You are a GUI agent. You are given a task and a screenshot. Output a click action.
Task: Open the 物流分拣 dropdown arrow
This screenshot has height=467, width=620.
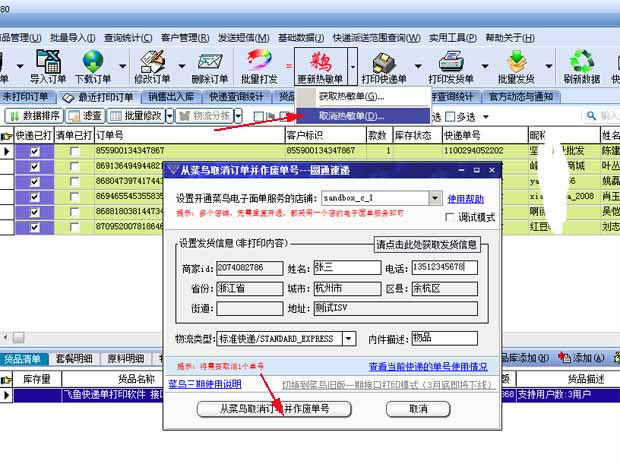pyautogui.click(x=238, y=116)
